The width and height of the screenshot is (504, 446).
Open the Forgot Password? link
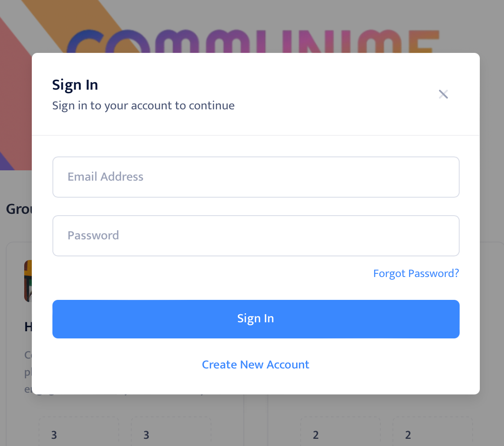tap(416, 273)
